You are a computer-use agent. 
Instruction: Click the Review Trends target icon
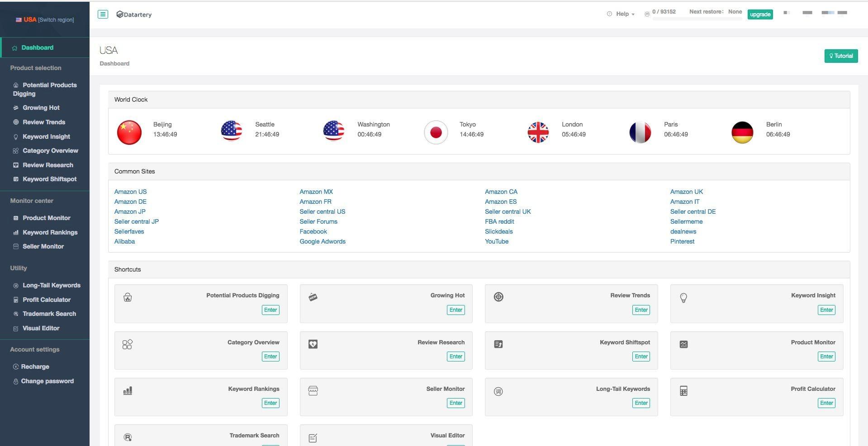click(498, 297)
